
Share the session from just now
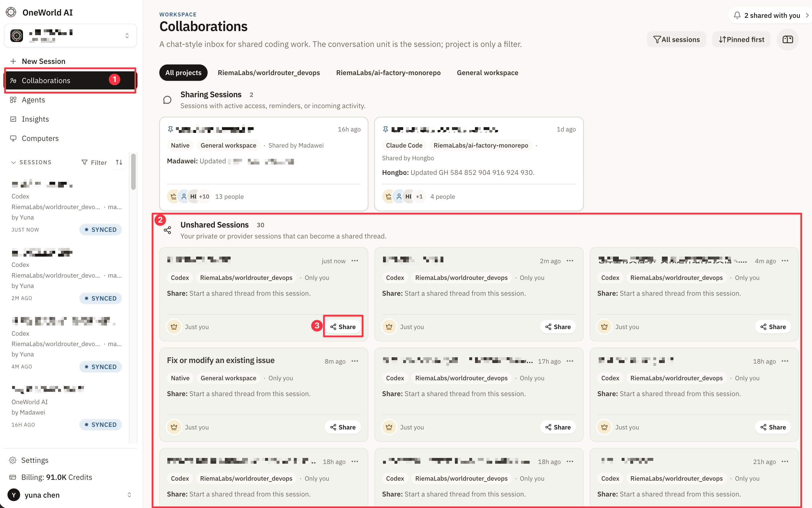[x=342, y=326]
